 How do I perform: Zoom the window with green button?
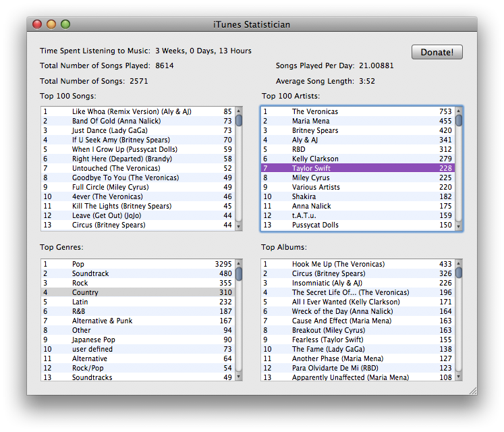pos(65,24)
